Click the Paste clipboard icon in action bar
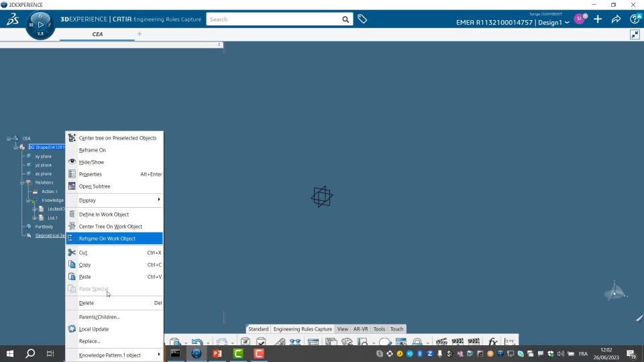Screen dimensions: 644x362 tap(175, 341)
